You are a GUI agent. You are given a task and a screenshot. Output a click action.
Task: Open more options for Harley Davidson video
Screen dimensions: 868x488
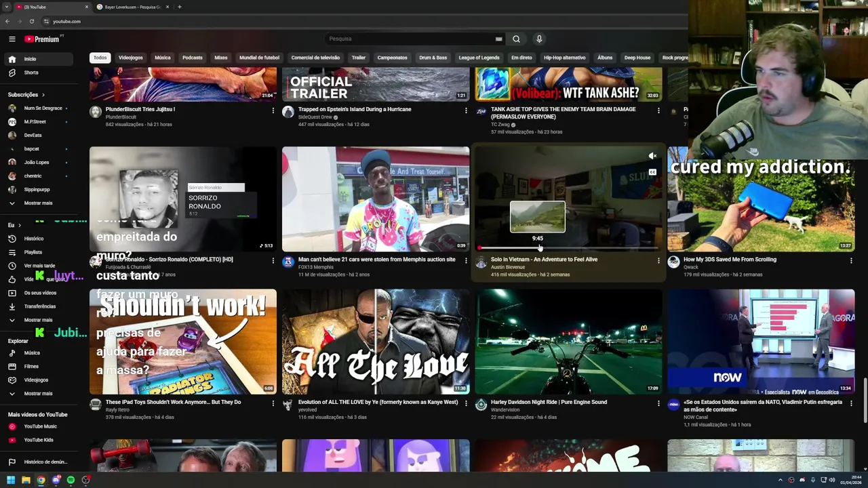tap(658, 403)
